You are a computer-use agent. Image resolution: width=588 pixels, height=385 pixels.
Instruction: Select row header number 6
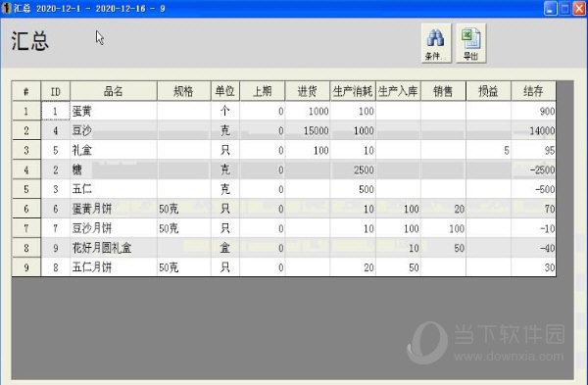pos(26,209)
